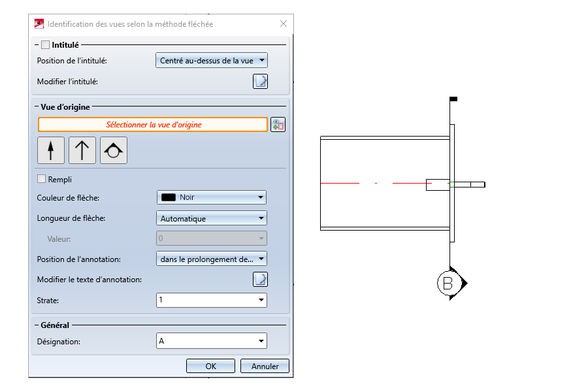
Task: Click the select origin view picker icon
Action: coord(279,125)
